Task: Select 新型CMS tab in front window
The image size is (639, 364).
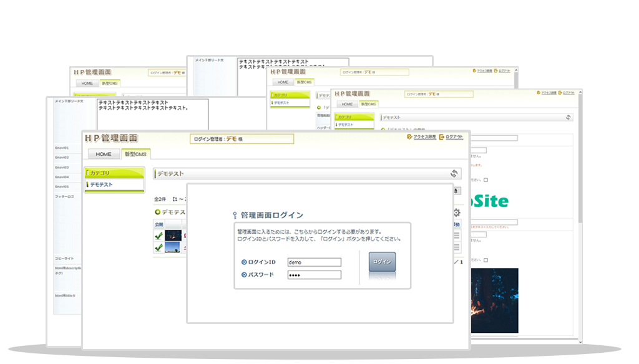Action: click(135, 155)
